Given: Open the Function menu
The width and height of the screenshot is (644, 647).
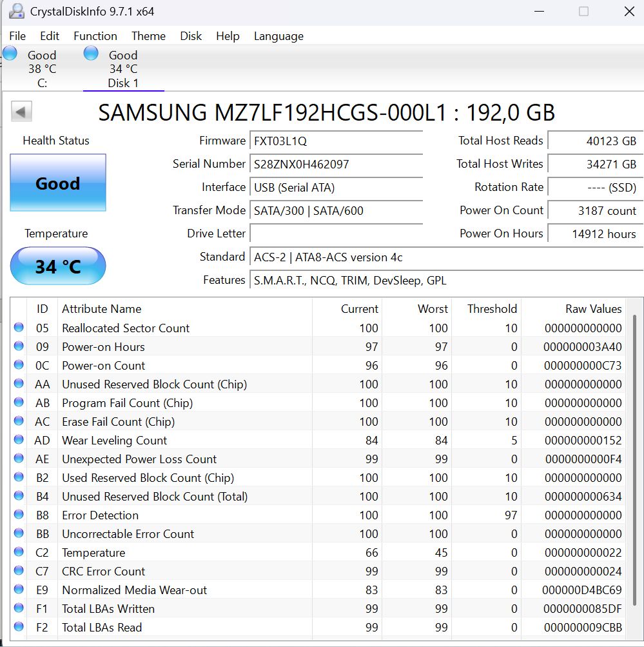Looking at the screenshot, I should [95, 36].
